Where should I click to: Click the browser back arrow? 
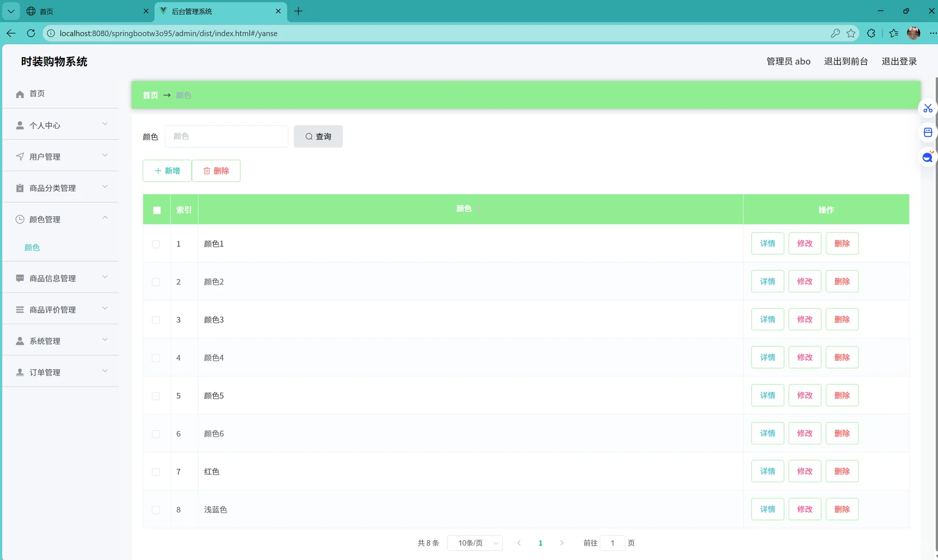pyautogui.click(x=11, y=33)
